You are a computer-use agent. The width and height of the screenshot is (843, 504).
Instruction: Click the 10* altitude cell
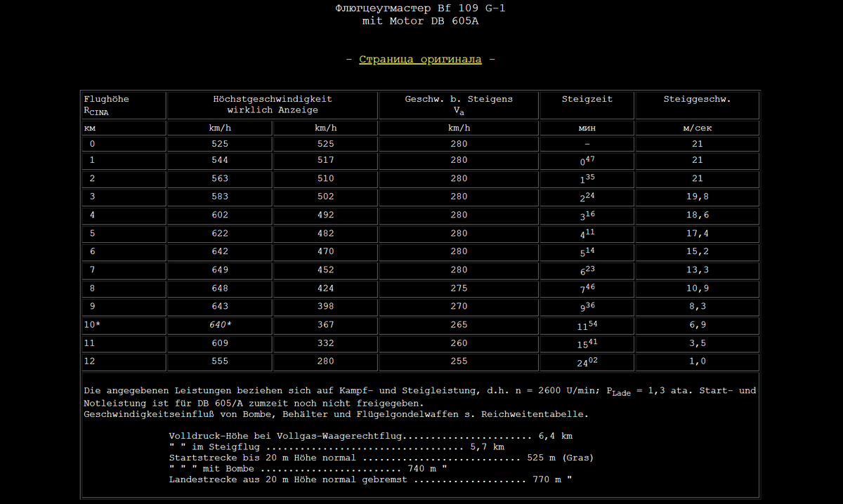click(x=124, y=325)
